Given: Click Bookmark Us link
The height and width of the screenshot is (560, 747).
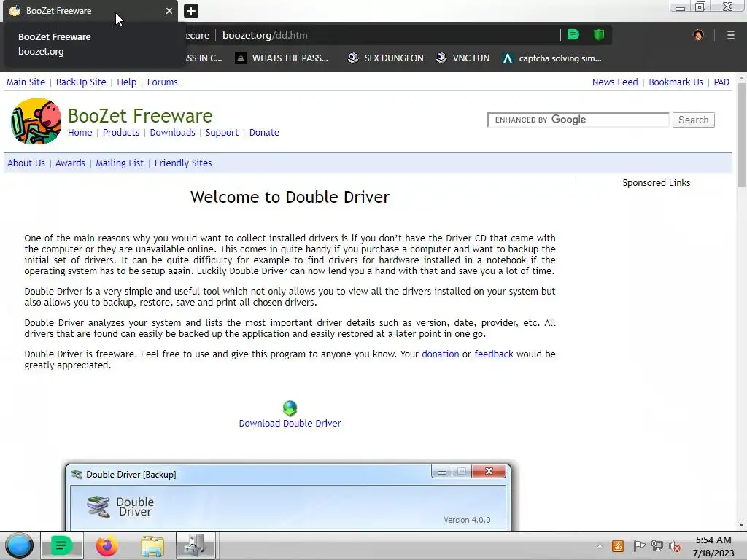Looking at the screenshot, I should point(676,82).
